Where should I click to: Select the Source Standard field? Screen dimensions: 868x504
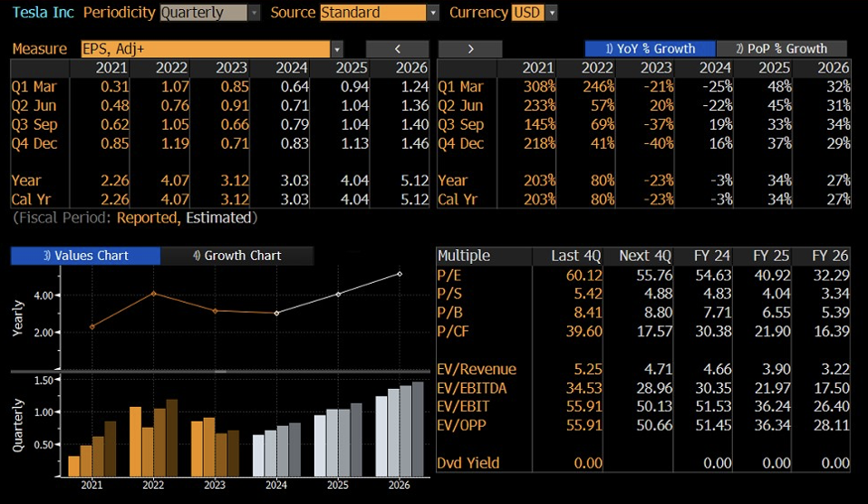[x=373, y=13]
